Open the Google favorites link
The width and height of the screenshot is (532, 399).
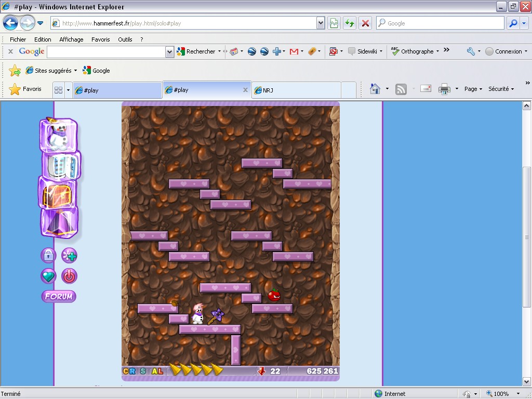96,71
